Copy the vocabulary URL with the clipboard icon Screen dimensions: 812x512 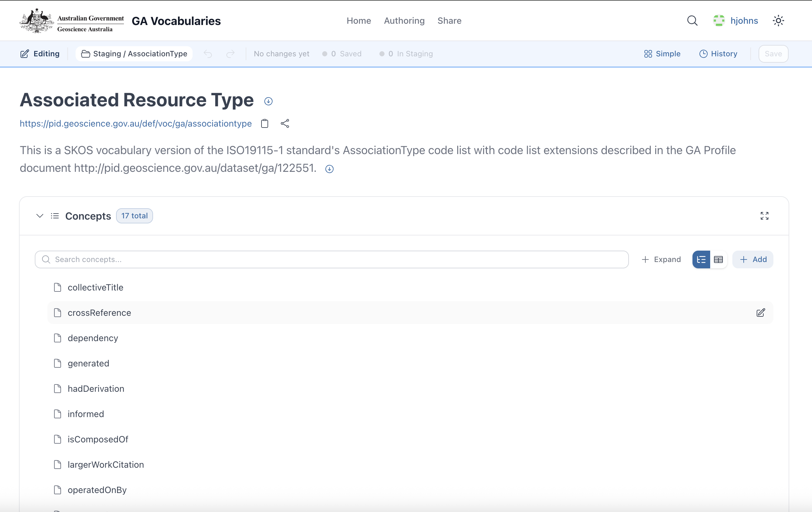click(x=264, y=123)
